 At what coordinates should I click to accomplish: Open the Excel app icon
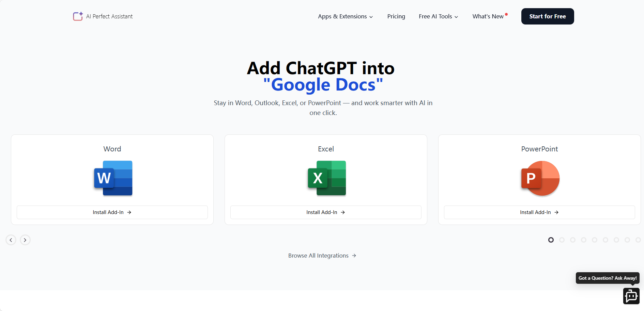327,178
